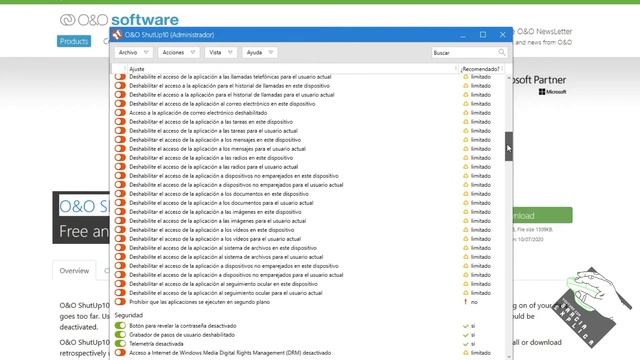Maximize the O&O ShutUp10 window
The height and width of the screenshot is (360, 640).
pyautogui.click(x=483, y=35)
